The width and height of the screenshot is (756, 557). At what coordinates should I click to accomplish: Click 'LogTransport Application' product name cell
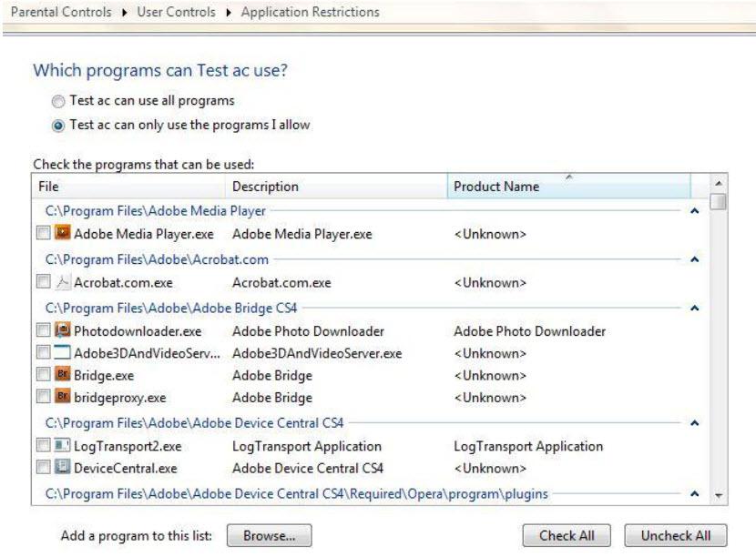pos(528,446)
